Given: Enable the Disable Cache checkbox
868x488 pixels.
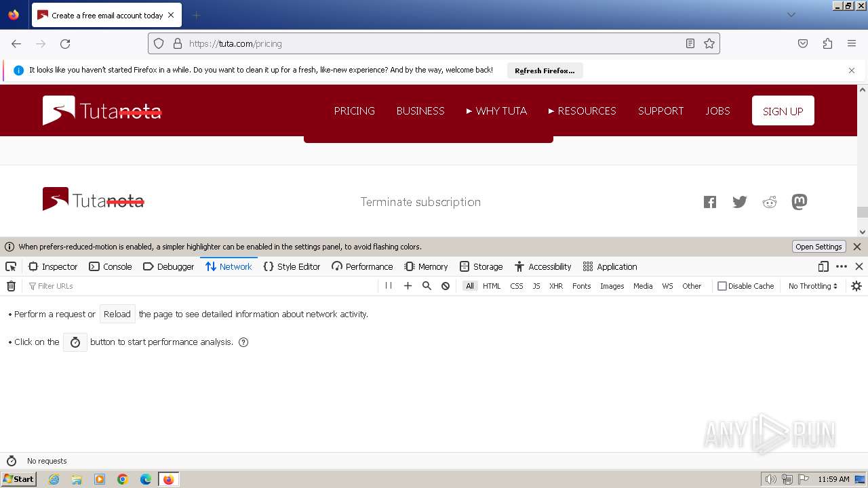Looking at the screenshot, I should [722, 286].
